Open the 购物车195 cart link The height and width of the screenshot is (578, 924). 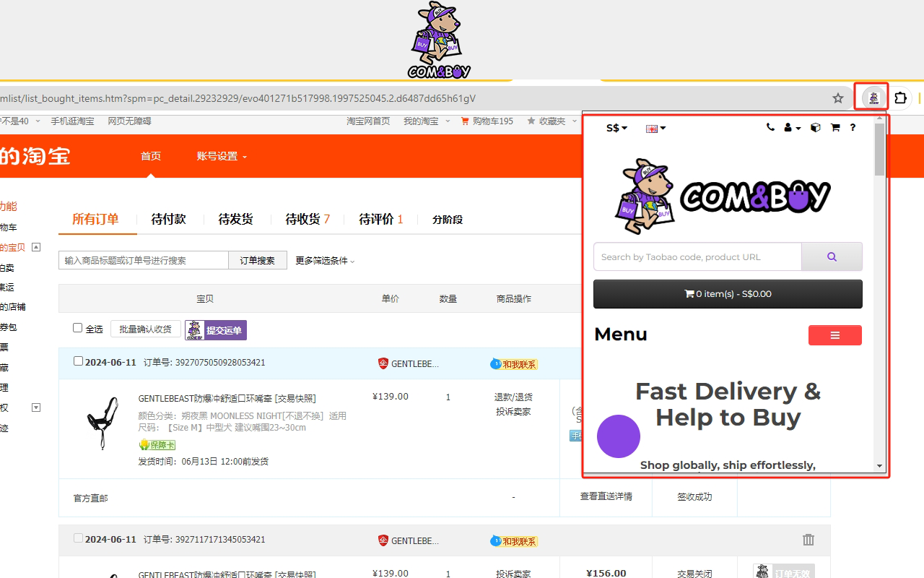(487, 121)
